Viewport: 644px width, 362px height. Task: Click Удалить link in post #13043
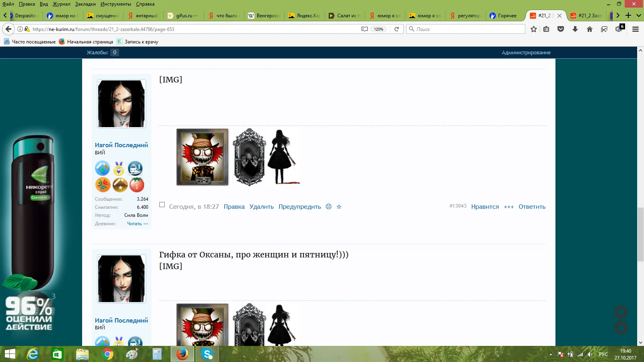pos(262,207)
